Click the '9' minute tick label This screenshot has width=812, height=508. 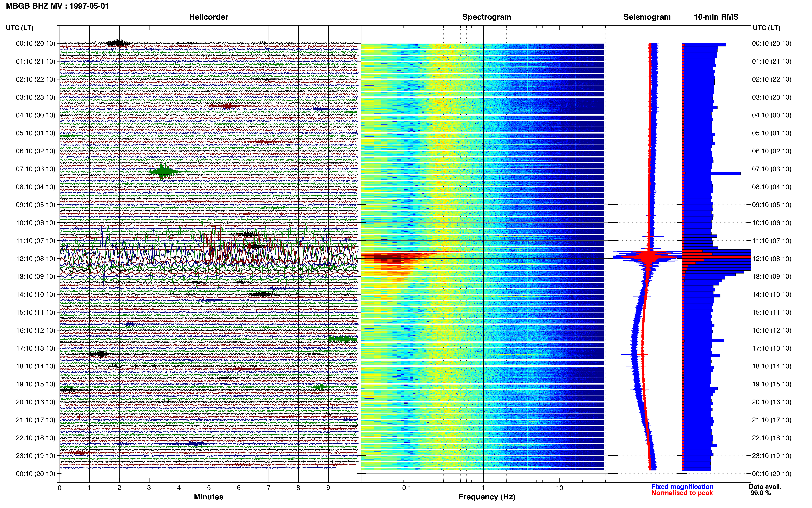[x=328, y=488]
